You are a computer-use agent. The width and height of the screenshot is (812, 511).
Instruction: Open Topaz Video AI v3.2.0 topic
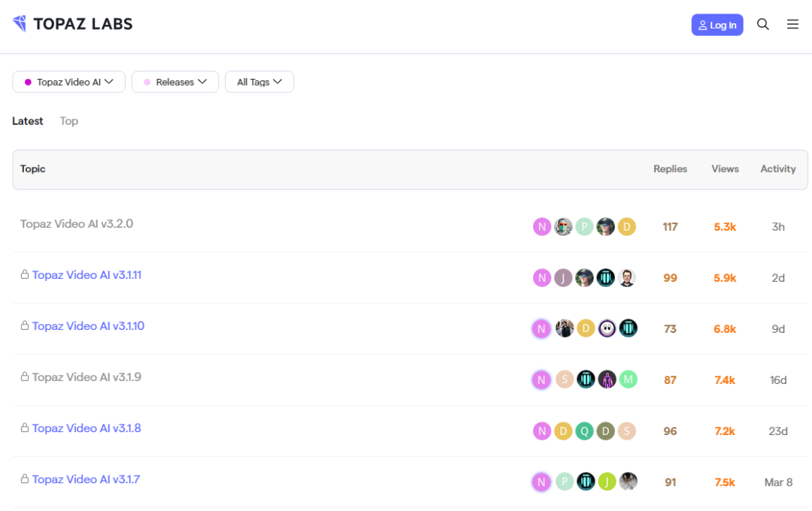click(x=77, y=224)
